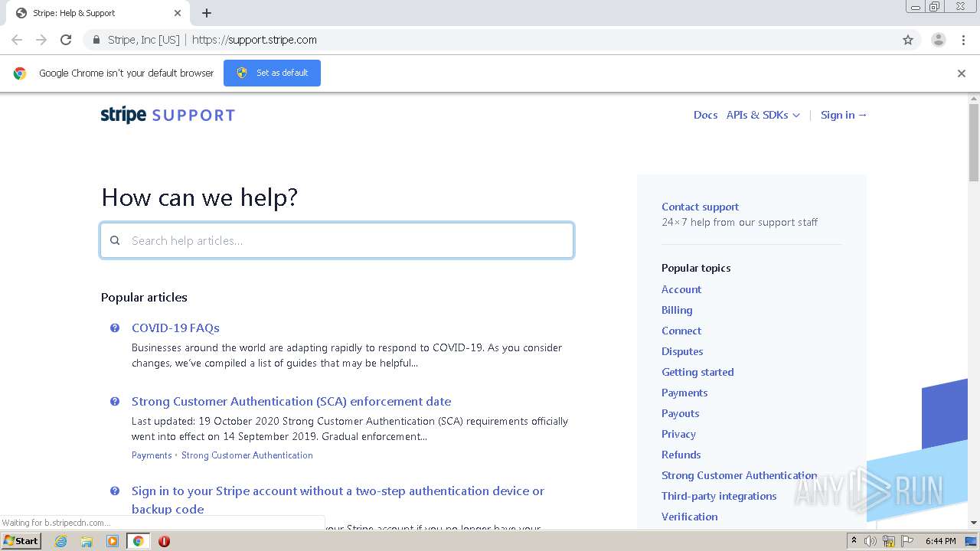Click the Chrome icon in taskbar
This screenshot has width=980, height=551.
click(x=138, y=541)
